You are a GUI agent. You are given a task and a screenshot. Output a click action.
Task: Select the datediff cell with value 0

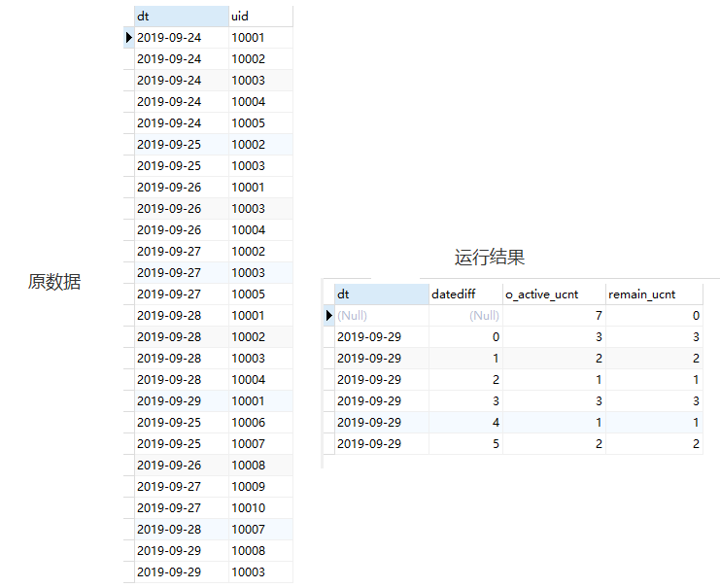point(465,336)
